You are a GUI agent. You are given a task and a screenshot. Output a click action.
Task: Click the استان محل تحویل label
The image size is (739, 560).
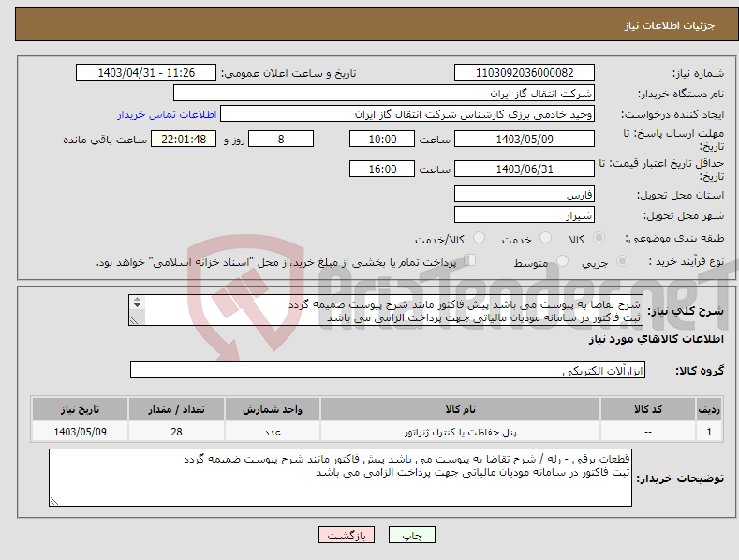coord(680,195)
